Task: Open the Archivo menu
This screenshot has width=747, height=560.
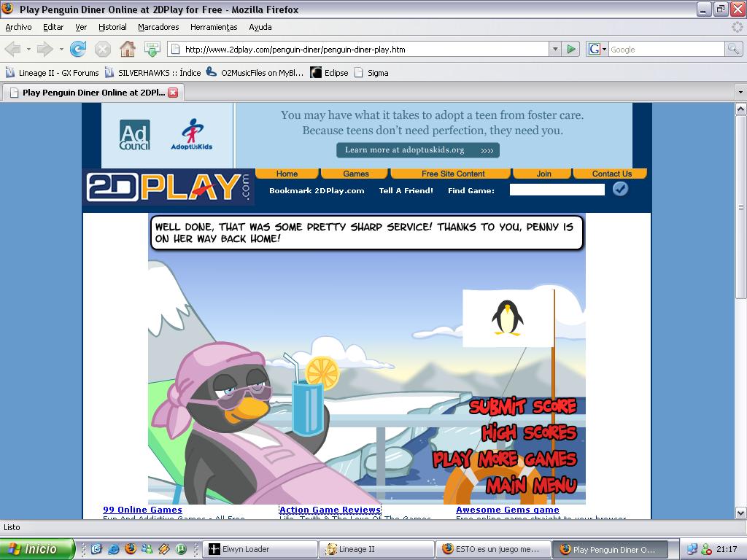Action: pyautogui.click(x=18, y=27)
